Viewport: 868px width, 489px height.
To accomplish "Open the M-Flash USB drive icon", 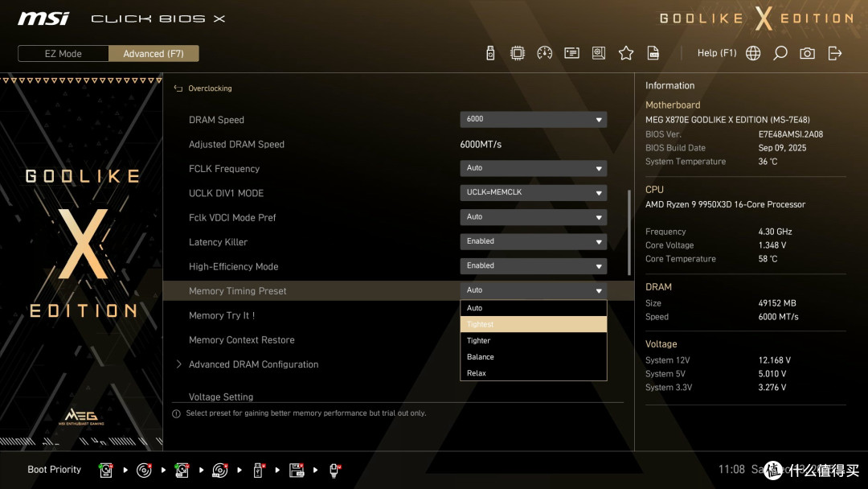I will (x=490, y=53).
